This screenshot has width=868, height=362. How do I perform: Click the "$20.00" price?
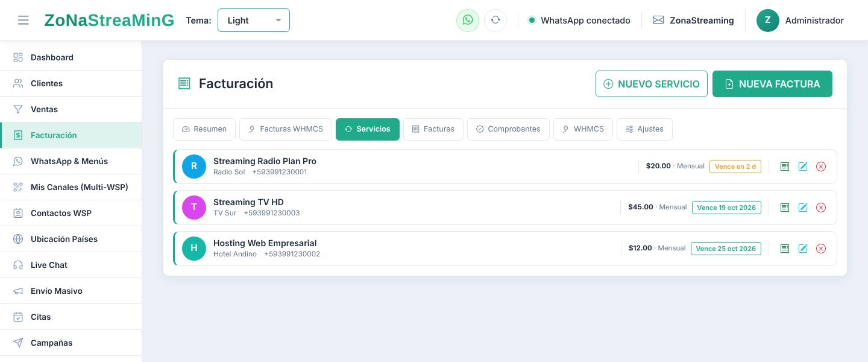click(x=658, y=166)
